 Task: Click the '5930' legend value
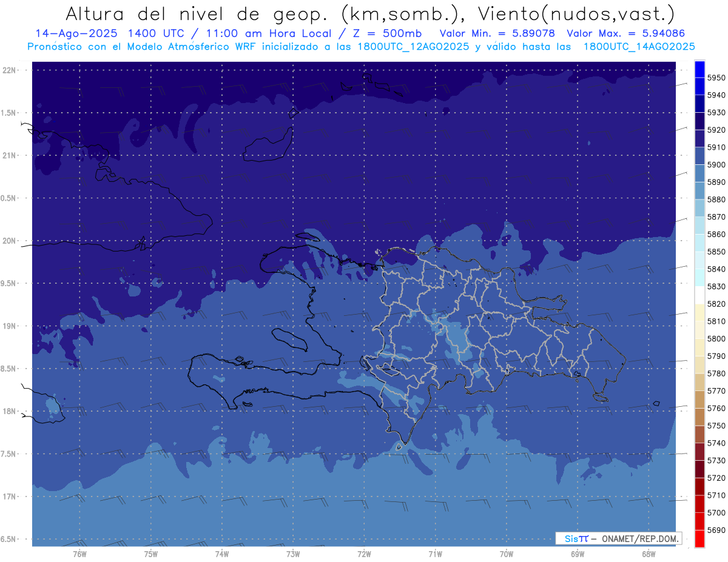tap(716, 113)
